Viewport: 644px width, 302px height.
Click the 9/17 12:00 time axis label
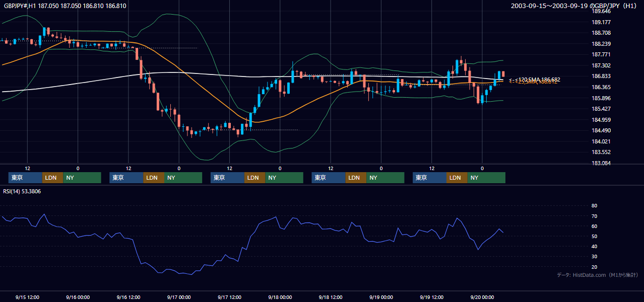click(229, 297)
